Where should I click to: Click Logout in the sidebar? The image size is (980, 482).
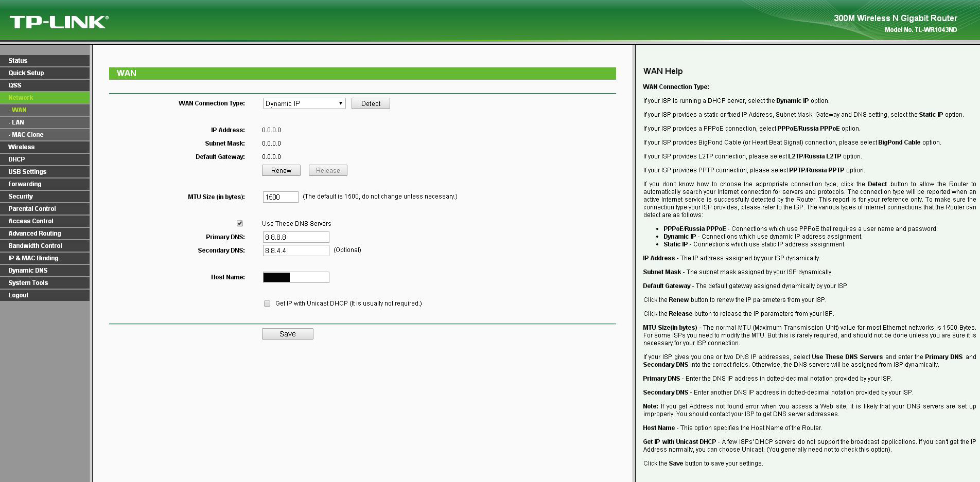click(x=19, y=295)
